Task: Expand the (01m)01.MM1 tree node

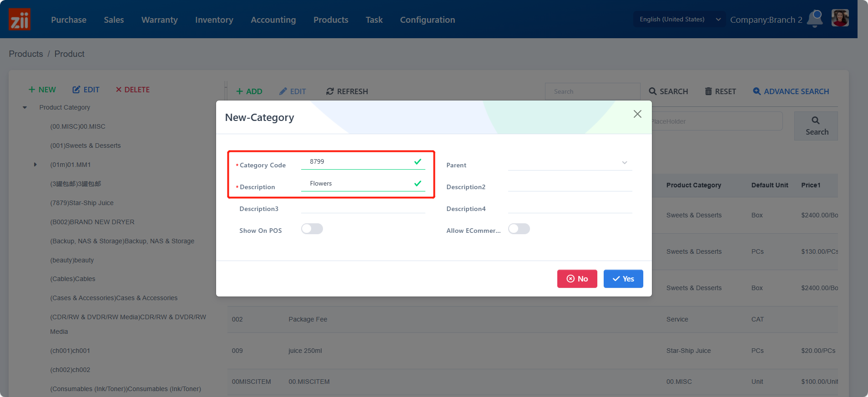Action: 35,165
